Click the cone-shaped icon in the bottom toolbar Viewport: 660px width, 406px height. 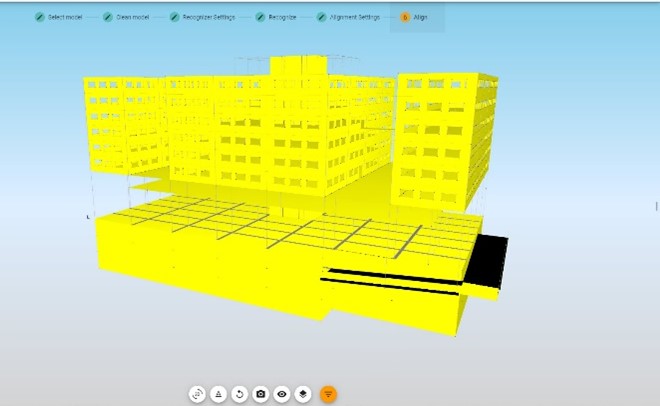[218, 394]
